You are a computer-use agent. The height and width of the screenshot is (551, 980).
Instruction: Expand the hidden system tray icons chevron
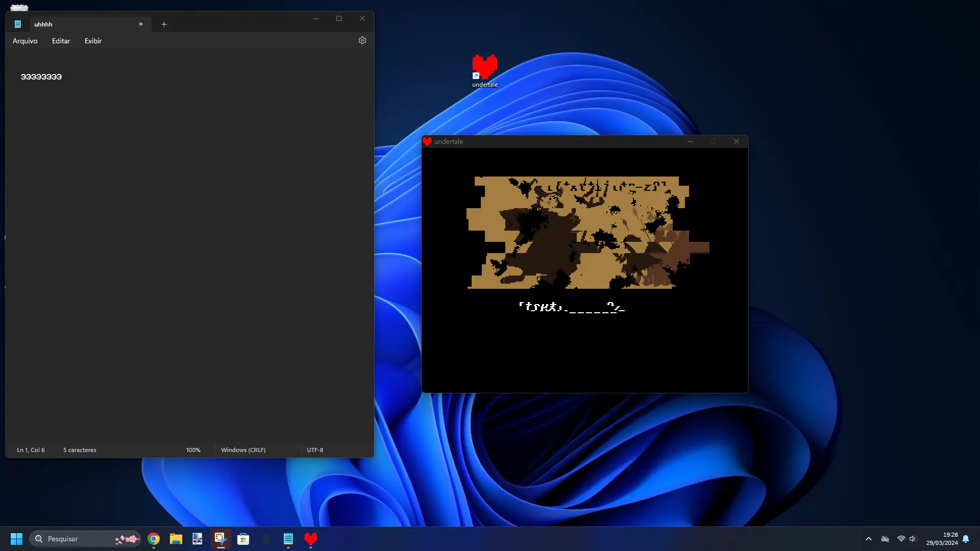[869, 539]
